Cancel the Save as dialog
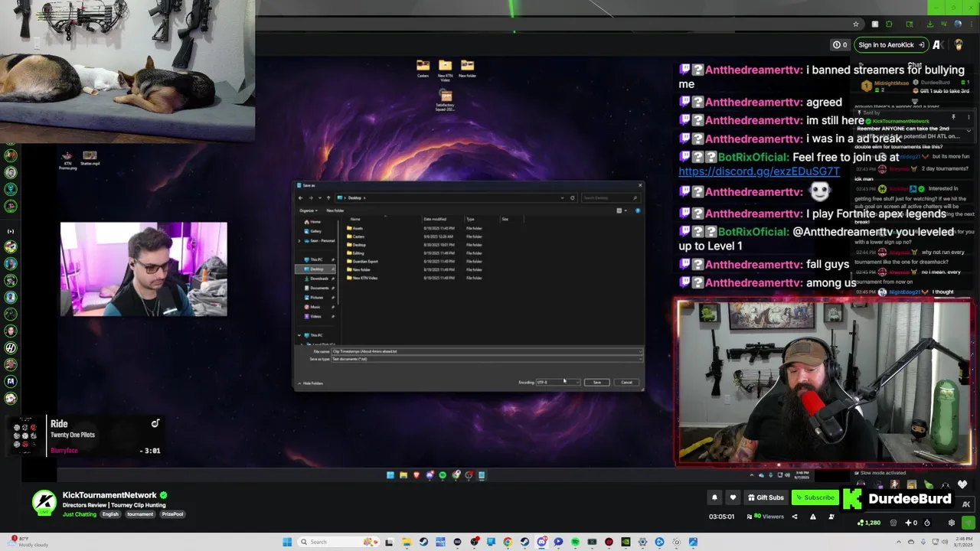 tap(626, 382)
